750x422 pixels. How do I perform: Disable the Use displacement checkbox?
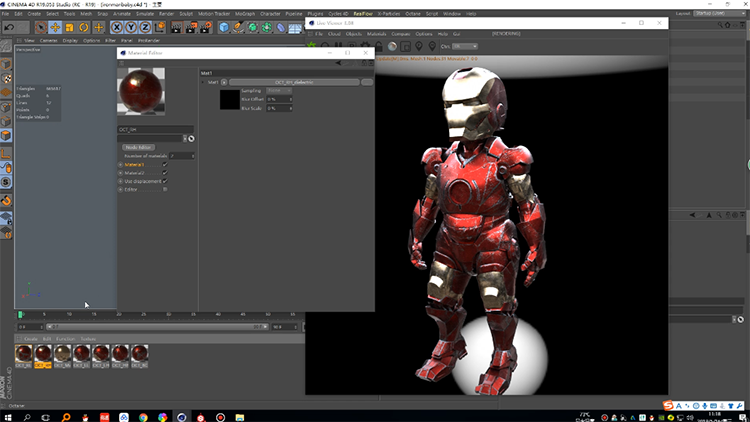tap(165, 180)
